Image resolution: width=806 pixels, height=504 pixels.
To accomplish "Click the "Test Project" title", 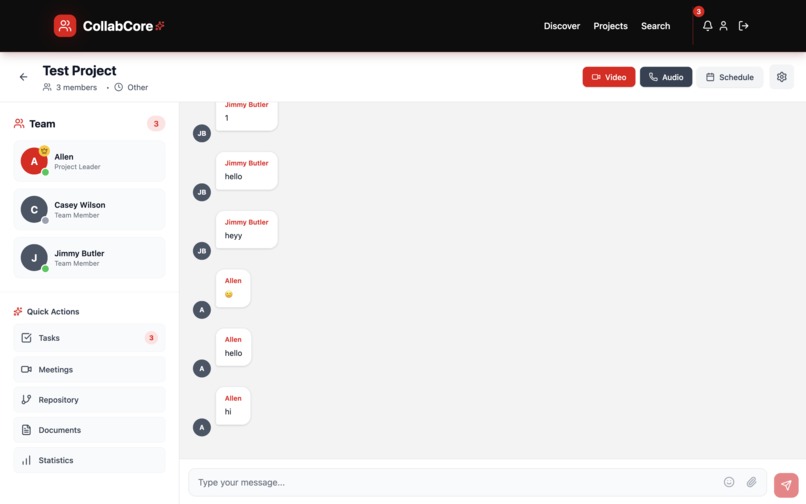I will point(79,70).
